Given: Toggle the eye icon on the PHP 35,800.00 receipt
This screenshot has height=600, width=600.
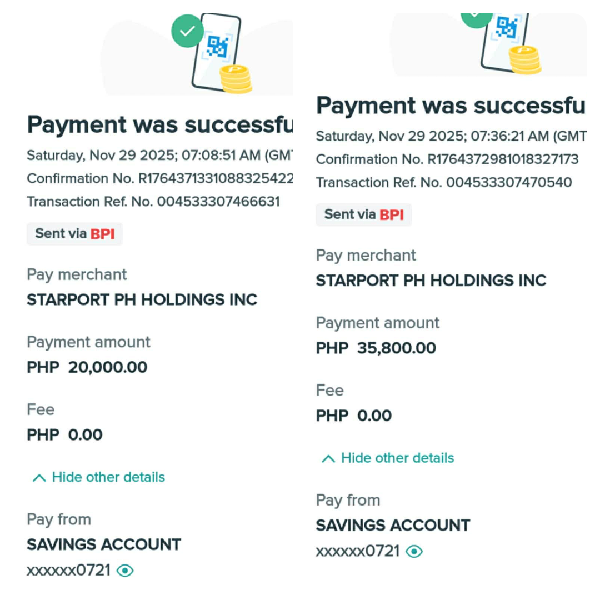Looking at the screenshot, I should pos(414,552).
